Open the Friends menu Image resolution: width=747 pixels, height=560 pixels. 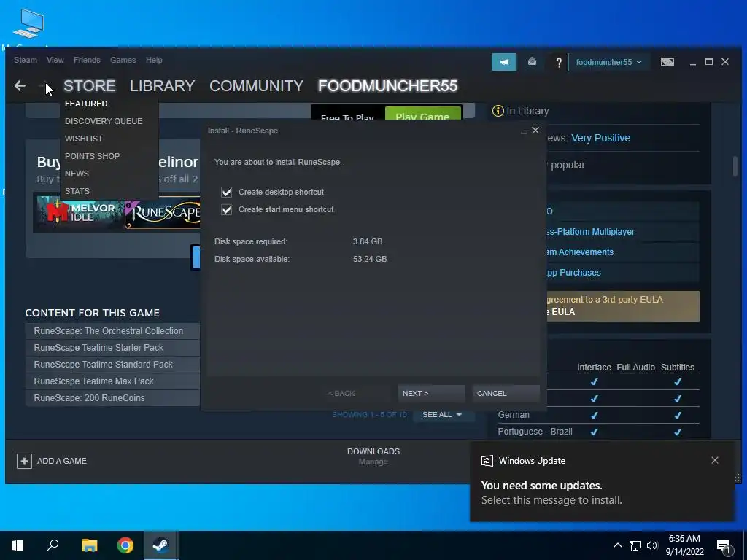point(87,60)
